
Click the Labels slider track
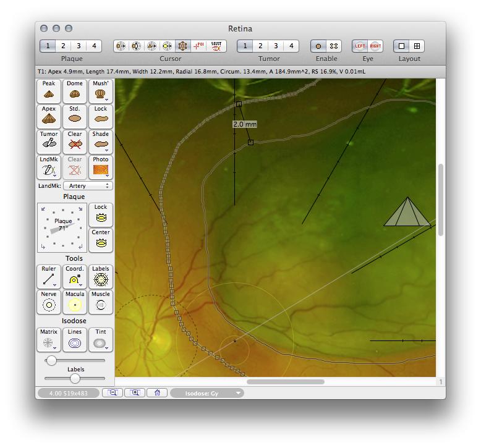tap(75, 378)
